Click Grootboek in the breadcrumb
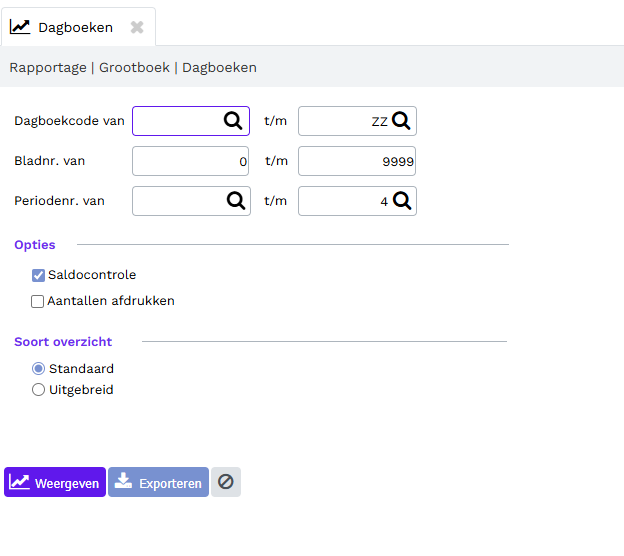 coord(135,68)
